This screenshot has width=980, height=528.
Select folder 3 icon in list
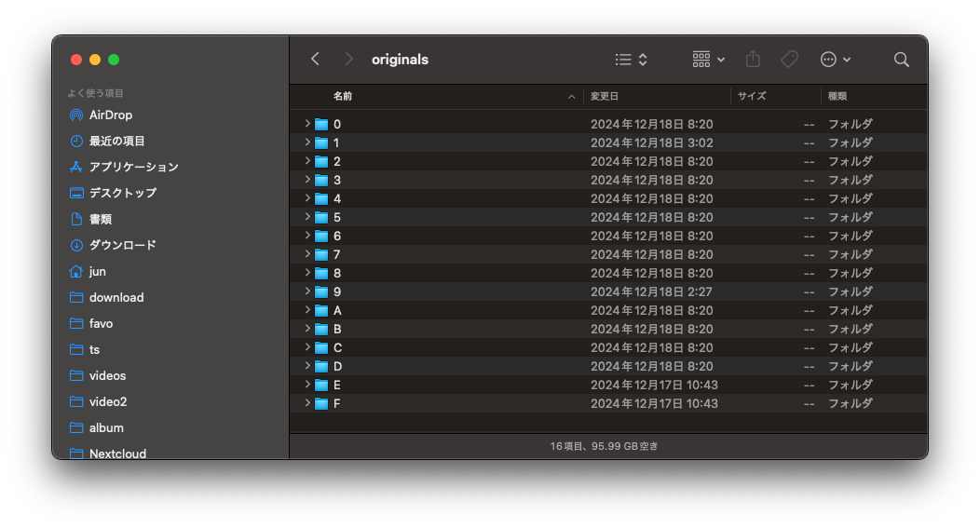coord(321,181)
